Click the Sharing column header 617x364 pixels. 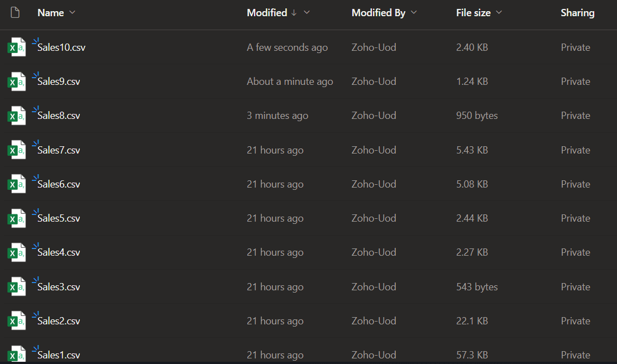pyautogui.click(x=577, y=12)
